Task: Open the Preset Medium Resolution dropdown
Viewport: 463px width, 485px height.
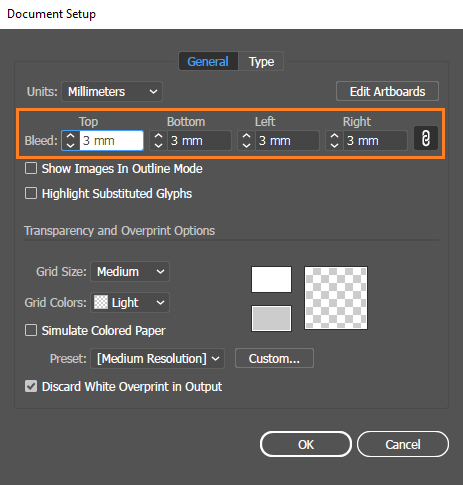Action: click(157, 358)
